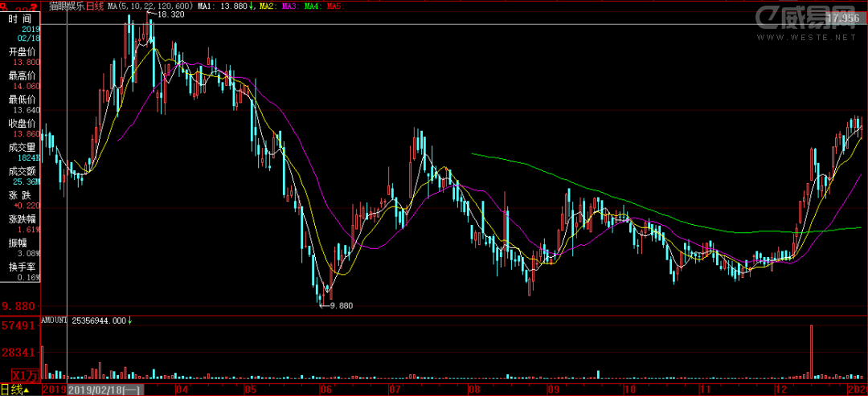Image resolution: width=868 pixels, height=396 pixels.
Task: Toggle the yellow MA2 line label
Action: coord(268,6)
